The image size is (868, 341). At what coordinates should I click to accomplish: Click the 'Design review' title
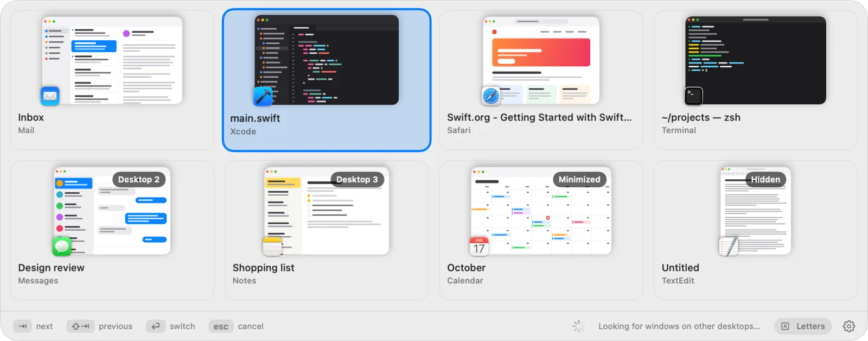(x=51, y=268)
